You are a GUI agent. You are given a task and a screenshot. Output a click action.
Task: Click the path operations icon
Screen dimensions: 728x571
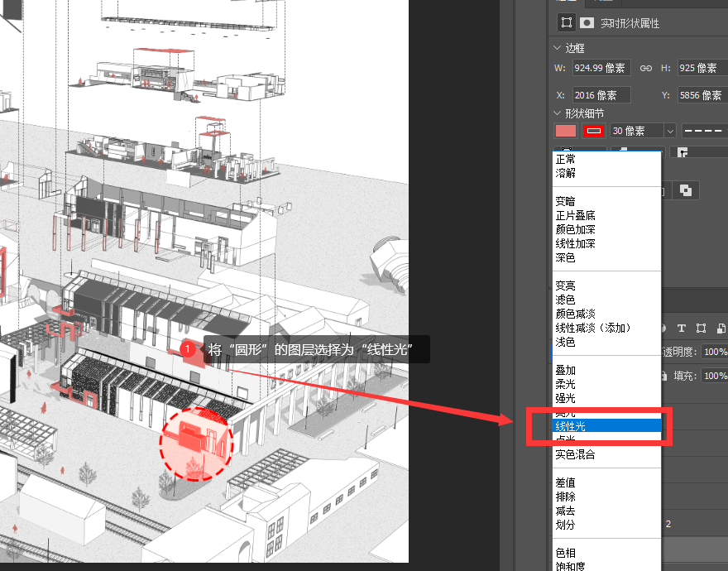685,190
